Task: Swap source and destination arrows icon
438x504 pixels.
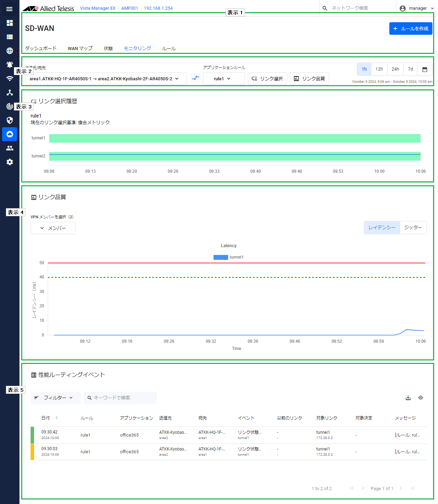Action: 195,78
